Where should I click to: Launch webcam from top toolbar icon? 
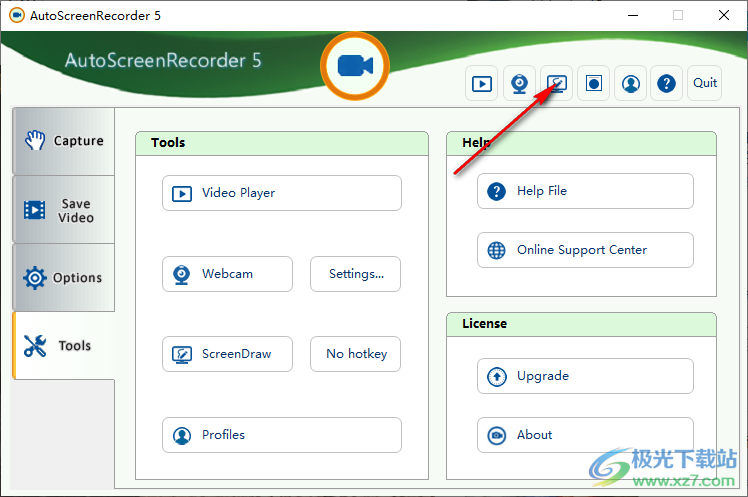[519, 83]
